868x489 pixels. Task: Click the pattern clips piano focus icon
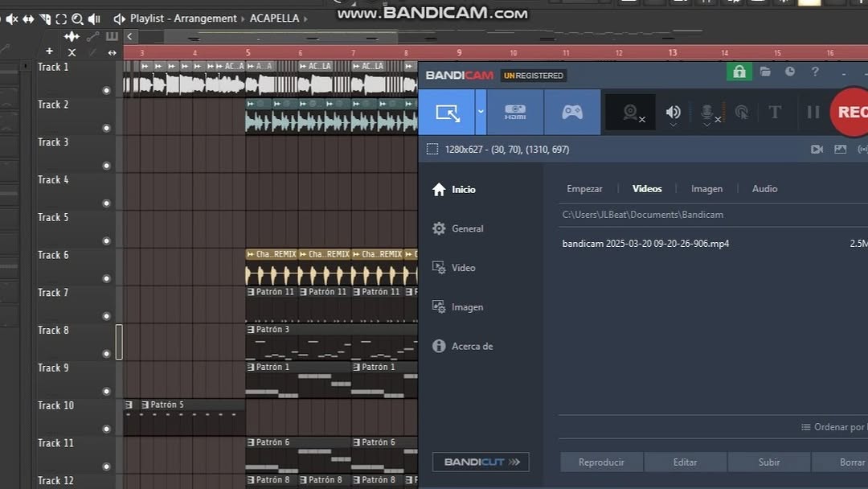tap(112, 36)
